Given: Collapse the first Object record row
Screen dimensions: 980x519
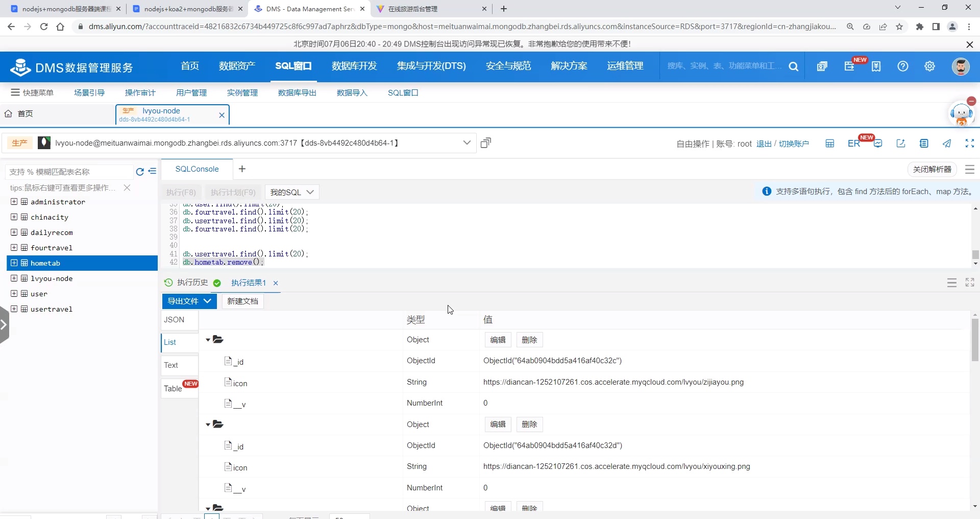Looking at the screenshot, I should click(x=207, y=340).
